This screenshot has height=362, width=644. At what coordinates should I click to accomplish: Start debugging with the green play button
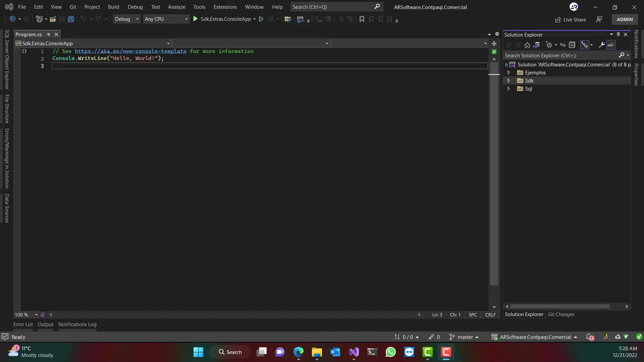pyautogui.click(x=196, y=19)
